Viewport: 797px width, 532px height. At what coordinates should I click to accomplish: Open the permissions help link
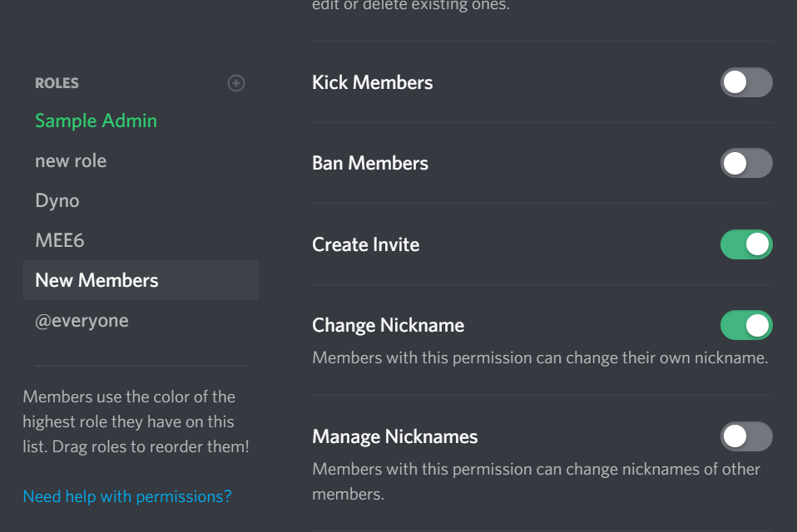(126, 496)
